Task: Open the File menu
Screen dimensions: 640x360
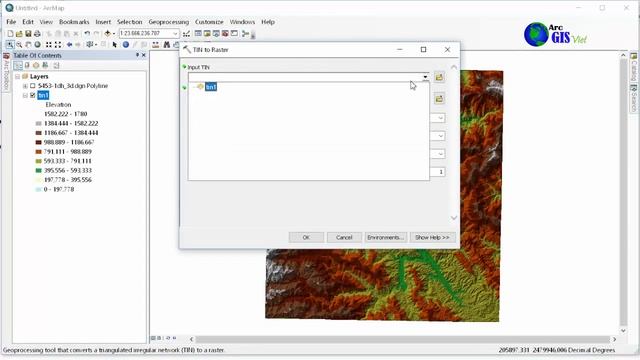Action: (x=11, y=22)
